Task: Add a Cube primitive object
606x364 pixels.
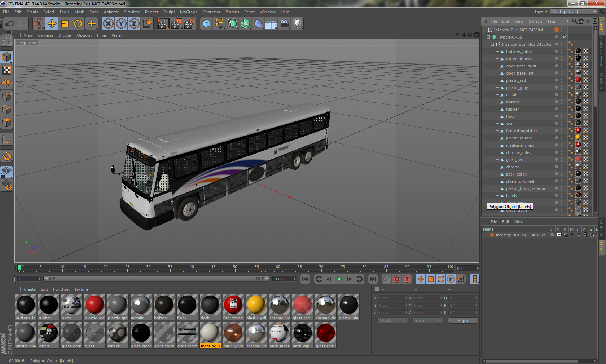Action: tap(206, 24)
